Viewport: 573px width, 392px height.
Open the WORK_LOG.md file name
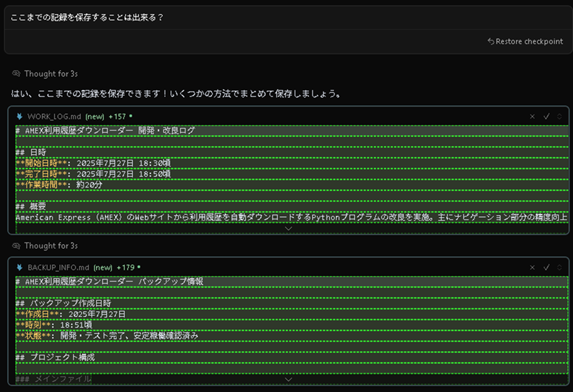click(x=54, y=116)
